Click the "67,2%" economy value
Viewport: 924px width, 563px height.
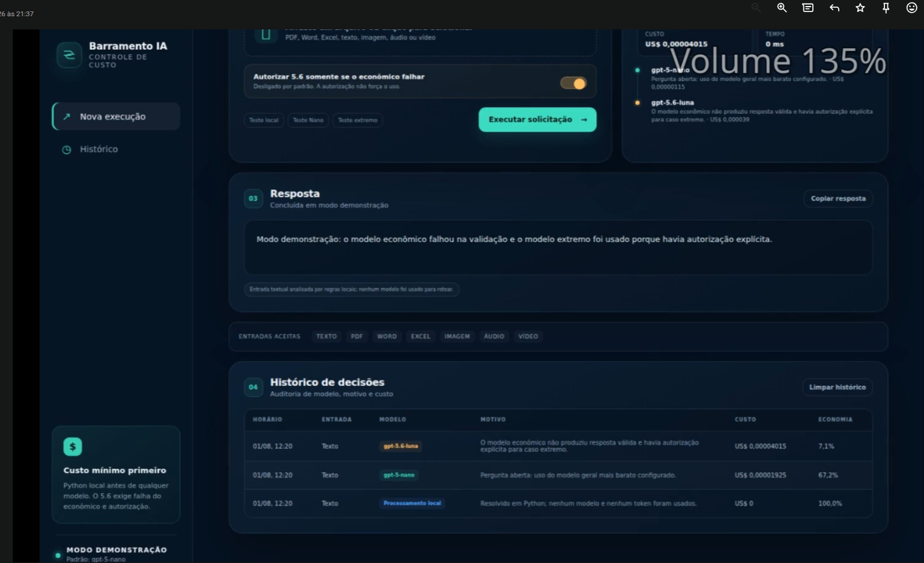point(827,475)
